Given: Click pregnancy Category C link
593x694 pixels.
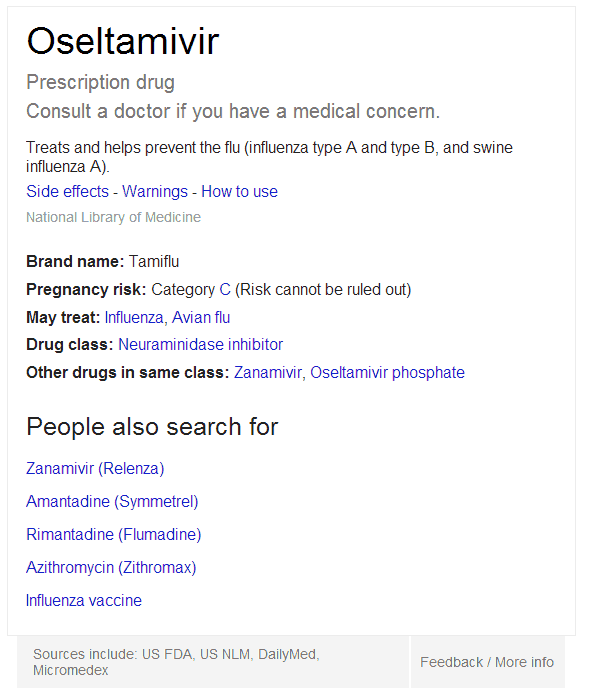Looking at the screenshot, I should pyautogui.click(x=225, y=289).
